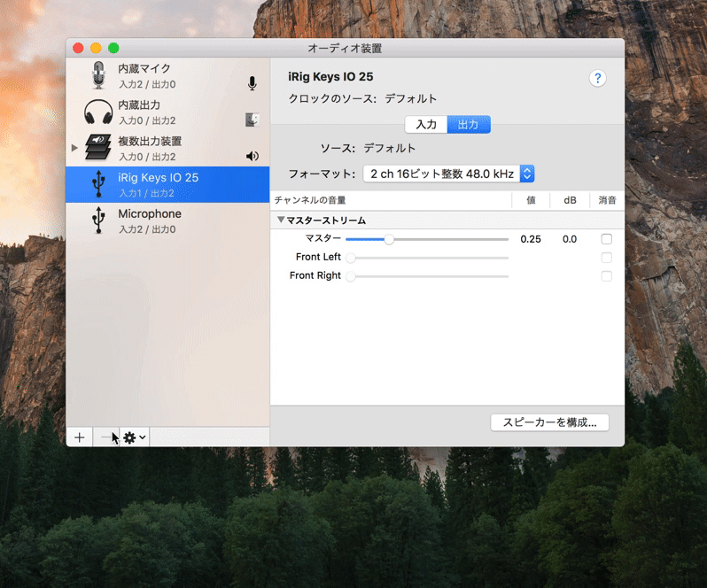The image size is (707, 588).
Task: Open the フォーマット format dropdown
Action: tap(448, 174)
